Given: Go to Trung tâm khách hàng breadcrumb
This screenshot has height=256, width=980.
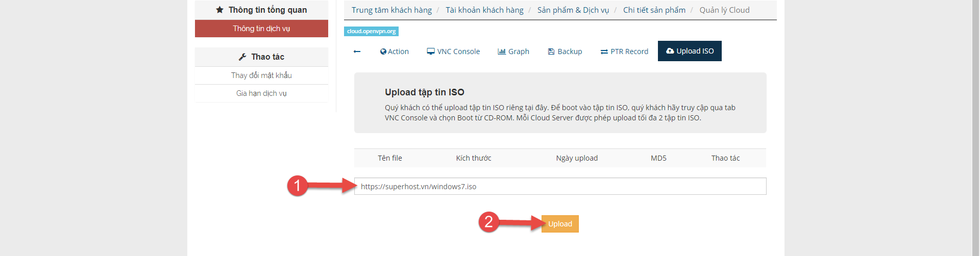Looking at the screenshot, I should point(391,10).
